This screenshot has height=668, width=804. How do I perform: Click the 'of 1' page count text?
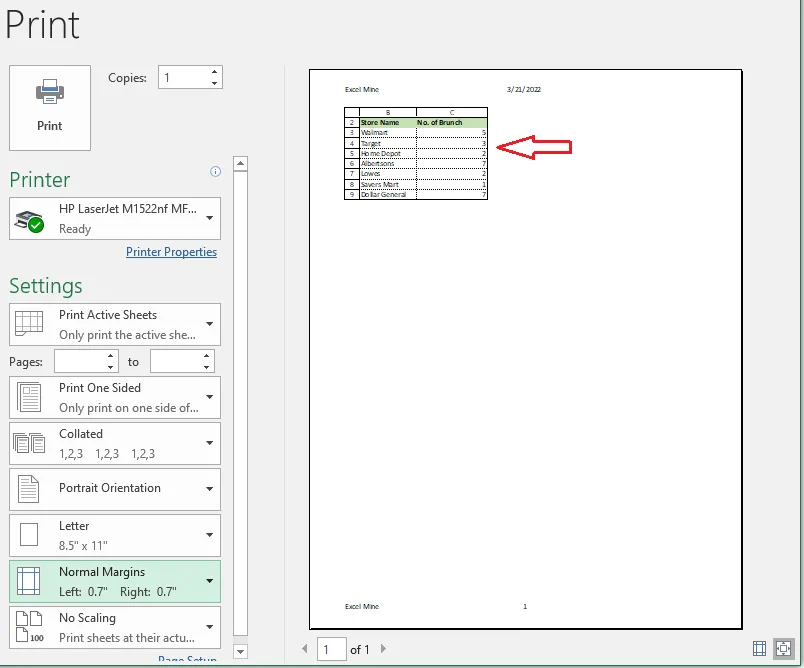359,650
